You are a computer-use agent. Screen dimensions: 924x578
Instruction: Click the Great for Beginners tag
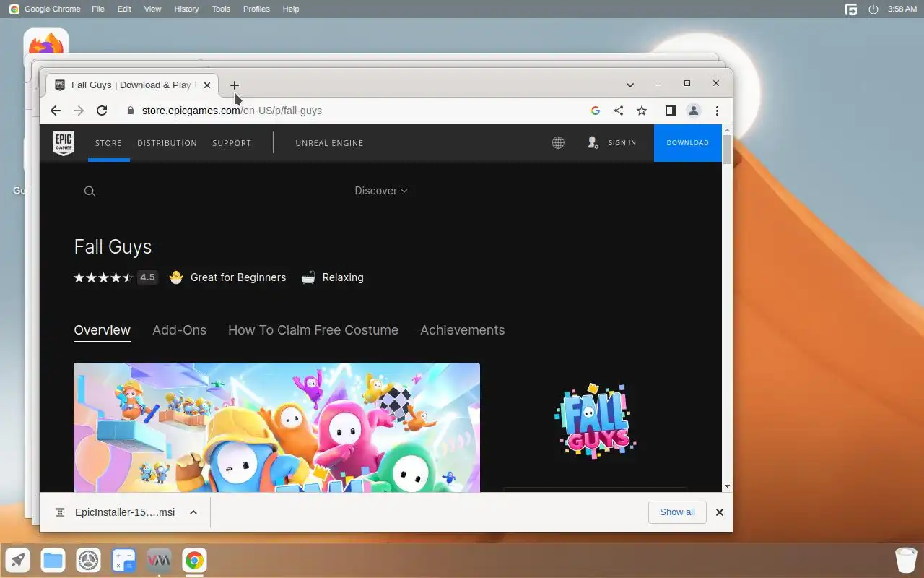click(227, 277)
